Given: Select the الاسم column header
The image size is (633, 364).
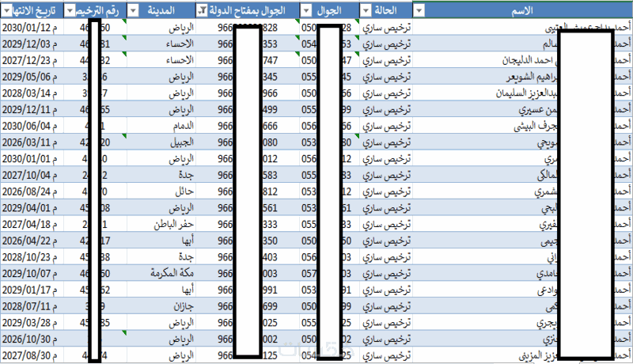Looking at the screenshot, I should point(522,10).
